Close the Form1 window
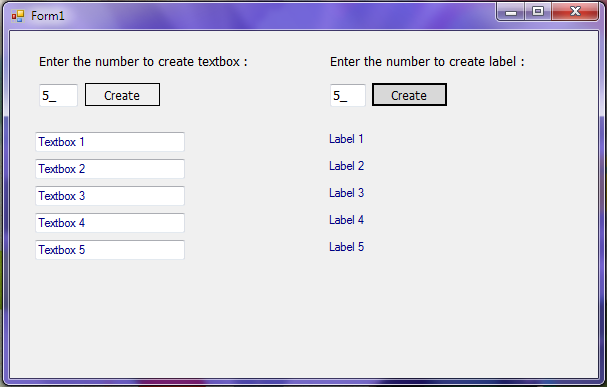607x387 pixels. pyautogui.click(x=575, y=12)
